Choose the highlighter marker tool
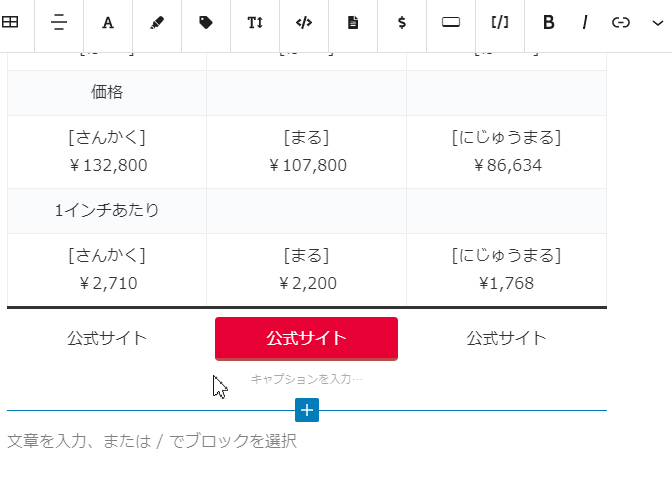Image resolution: width=672 pixels, height=480 pixels. pyautogui.click(x=157, y=22)
